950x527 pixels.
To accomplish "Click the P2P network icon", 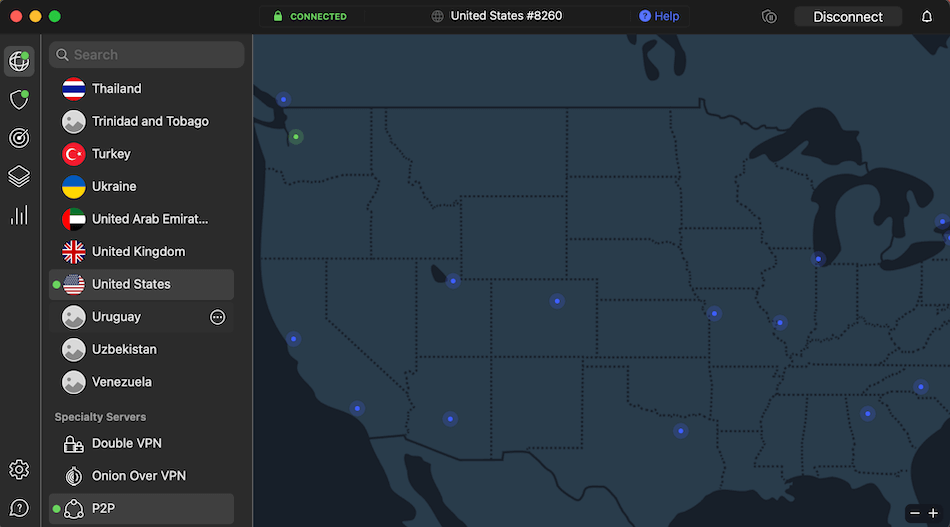I will click(73, 509).
